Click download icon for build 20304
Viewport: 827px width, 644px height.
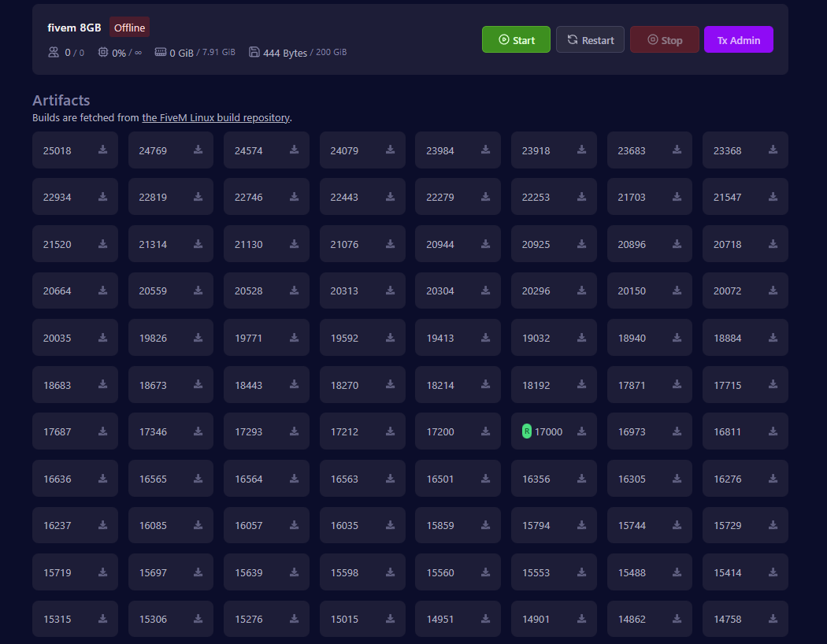pos(485,291)
